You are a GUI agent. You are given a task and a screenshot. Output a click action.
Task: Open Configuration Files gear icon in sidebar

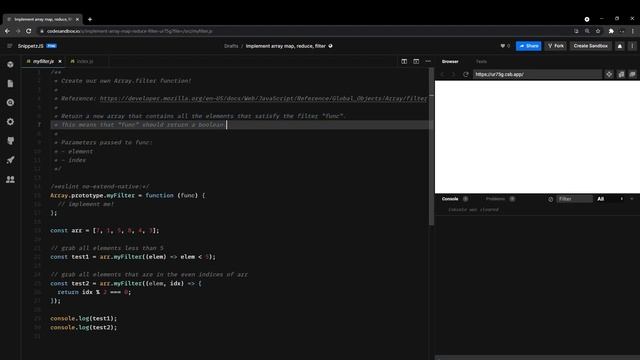tap(10, 122)
